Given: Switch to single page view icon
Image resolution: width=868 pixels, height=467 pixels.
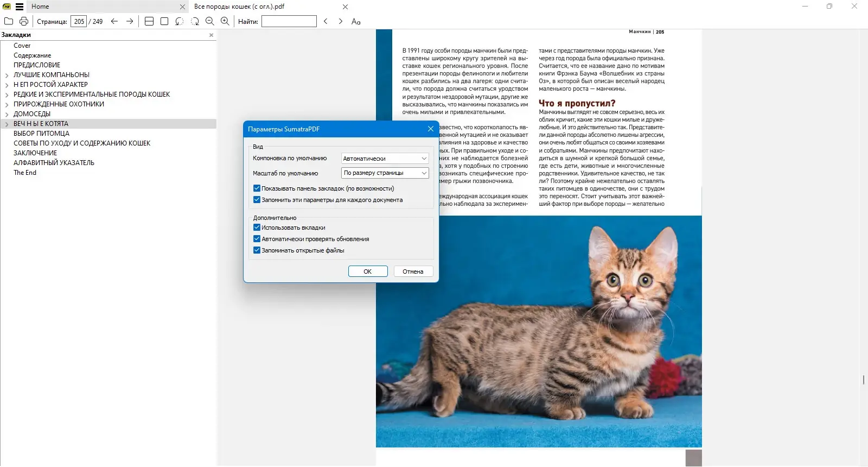Looking at the screenshot, I should tap(164, 21).
